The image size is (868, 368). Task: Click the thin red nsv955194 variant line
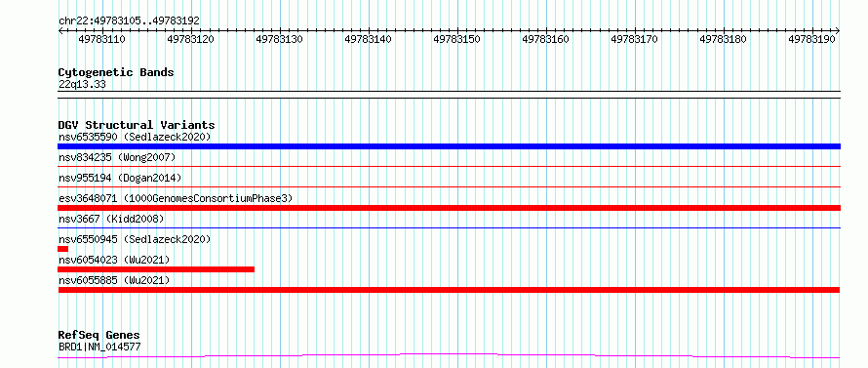[449, 186]
